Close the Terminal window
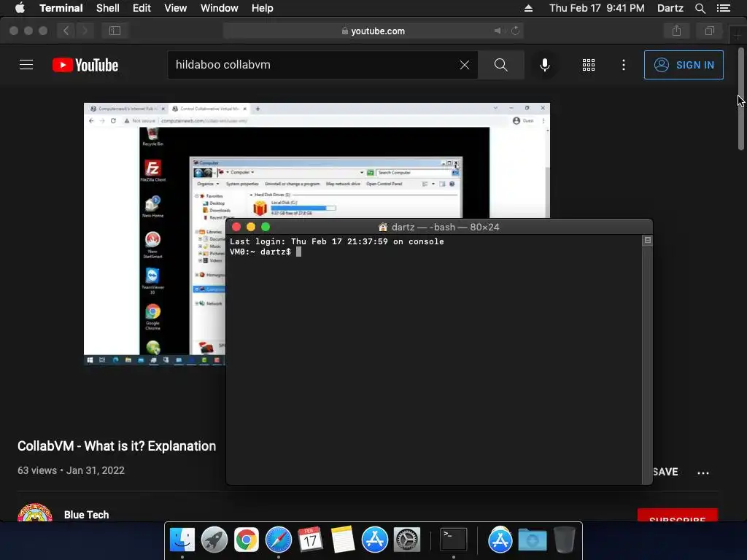 pos(236,227)
